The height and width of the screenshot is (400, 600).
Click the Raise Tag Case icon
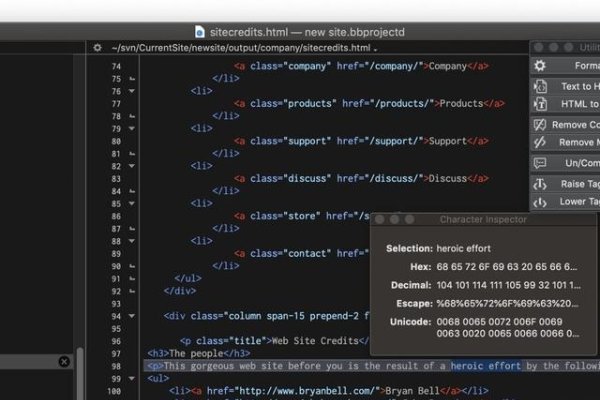pyautogui.click(x=541, y=184)
